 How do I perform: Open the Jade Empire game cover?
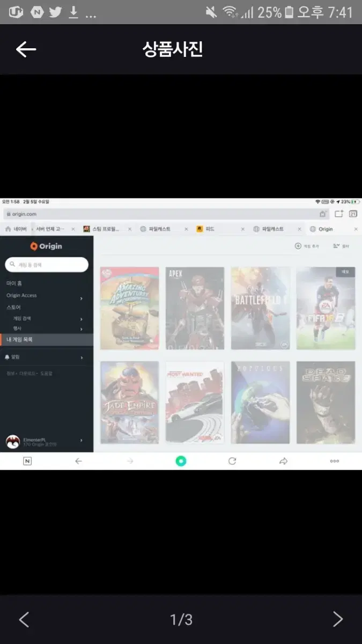130,402
